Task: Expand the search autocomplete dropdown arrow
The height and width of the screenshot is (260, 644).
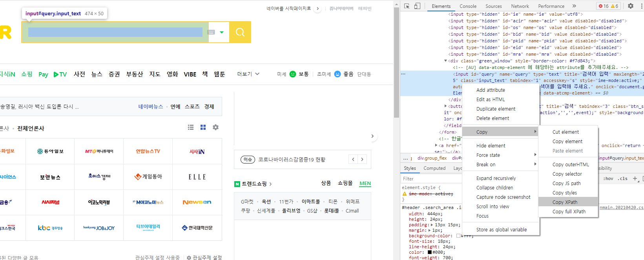Action: pyautogui.click(x=222, y=32)
